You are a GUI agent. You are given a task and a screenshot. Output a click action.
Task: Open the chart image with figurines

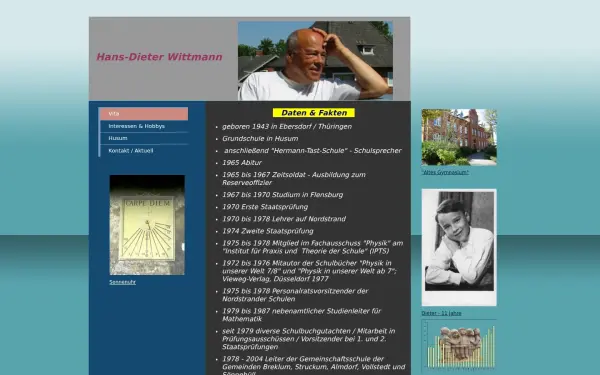tap(459, 345)
